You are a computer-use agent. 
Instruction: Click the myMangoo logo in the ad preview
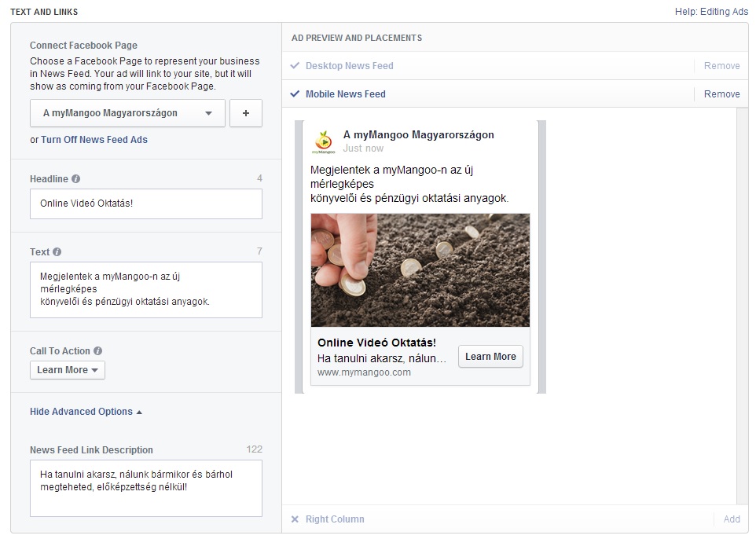click(324, 141)
